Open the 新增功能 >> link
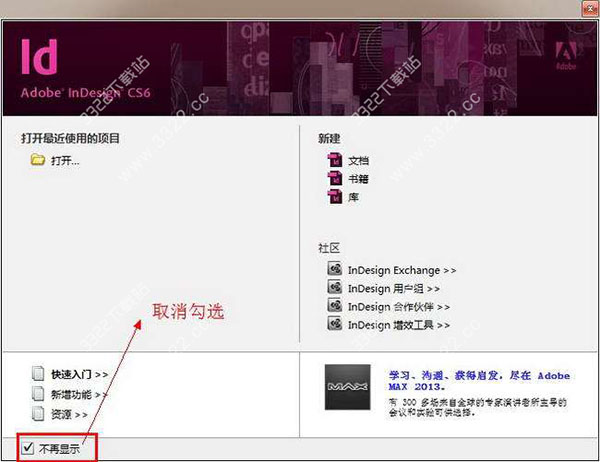This screenshot has width=600, height=462. point(80,394)
